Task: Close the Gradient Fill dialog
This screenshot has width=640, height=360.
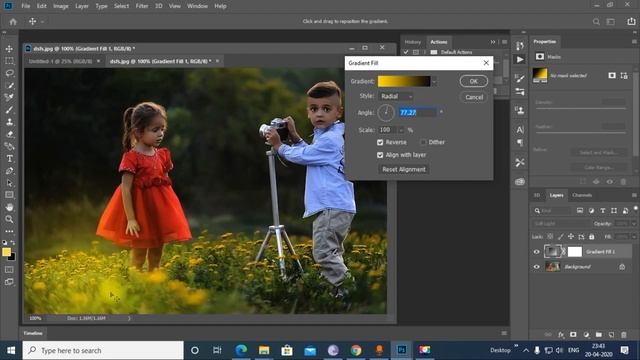Action: click(486, 63)
